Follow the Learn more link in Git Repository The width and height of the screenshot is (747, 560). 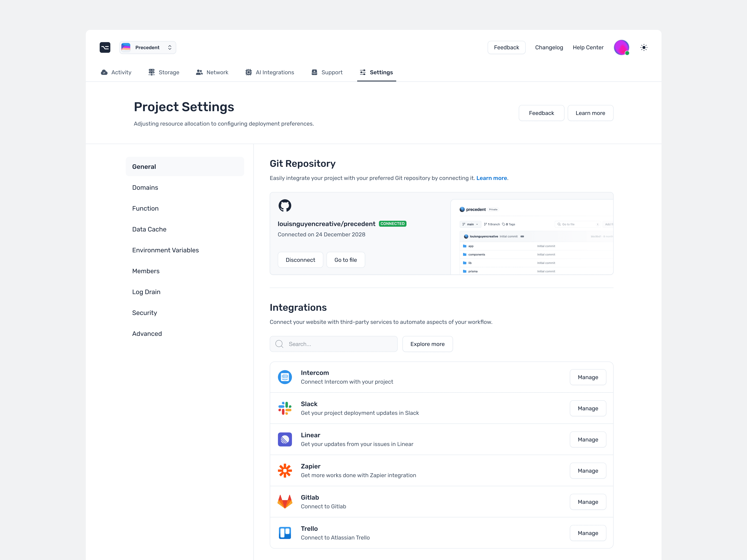pos(491,178)
